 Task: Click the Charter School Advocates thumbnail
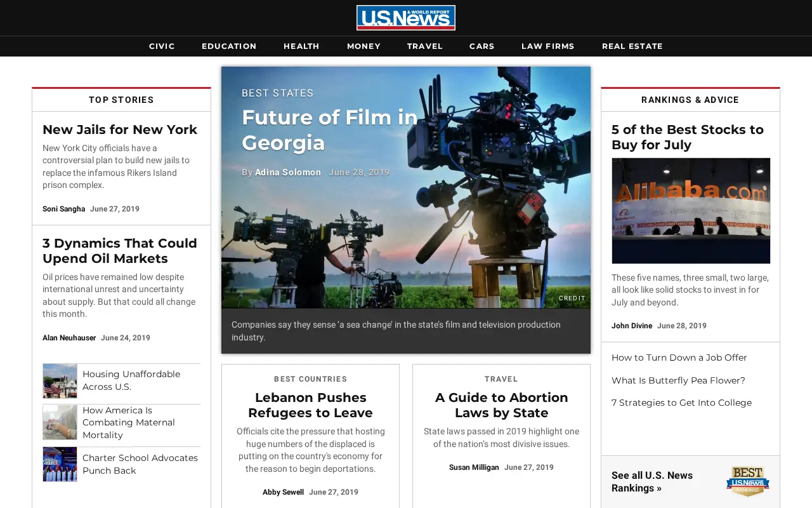[x=60, y=464]
